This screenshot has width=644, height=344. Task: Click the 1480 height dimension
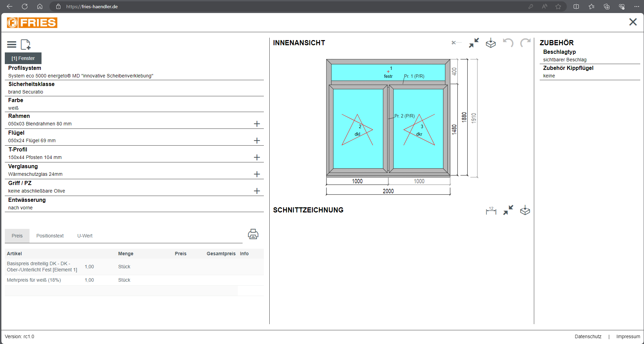(454, 130)
